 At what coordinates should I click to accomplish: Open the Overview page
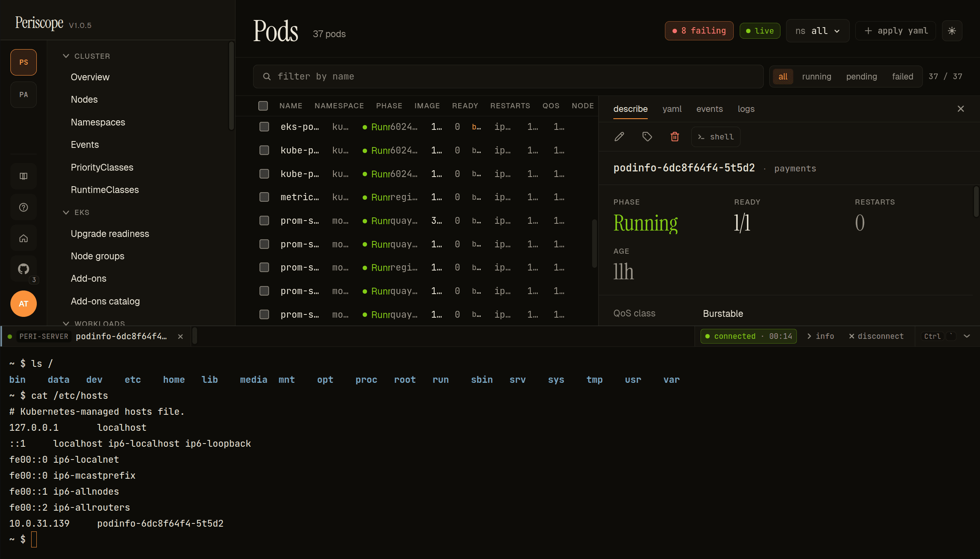(90, 77)
